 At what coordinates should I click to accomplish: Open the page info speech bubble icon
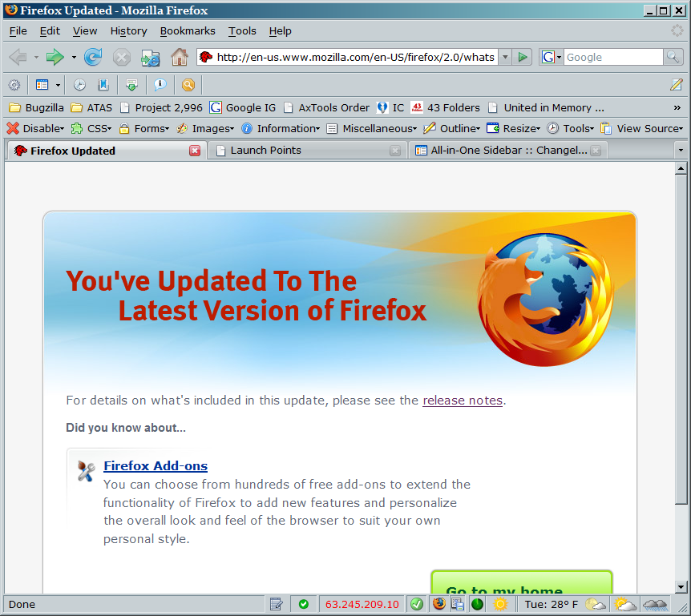tap(160, 85)
